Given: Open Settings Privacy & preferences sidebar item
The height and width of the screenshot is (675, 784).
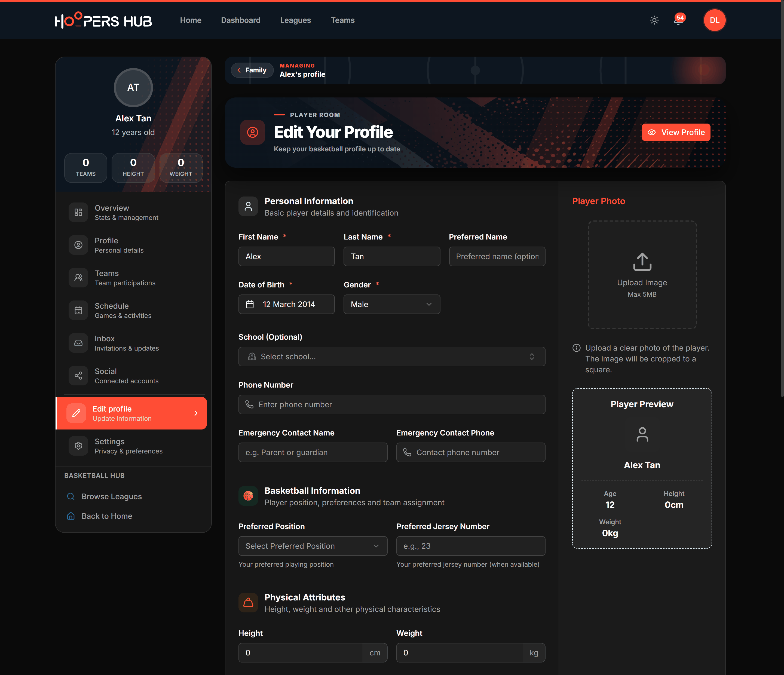Looking at the screenshot, I should click(133, 446).
